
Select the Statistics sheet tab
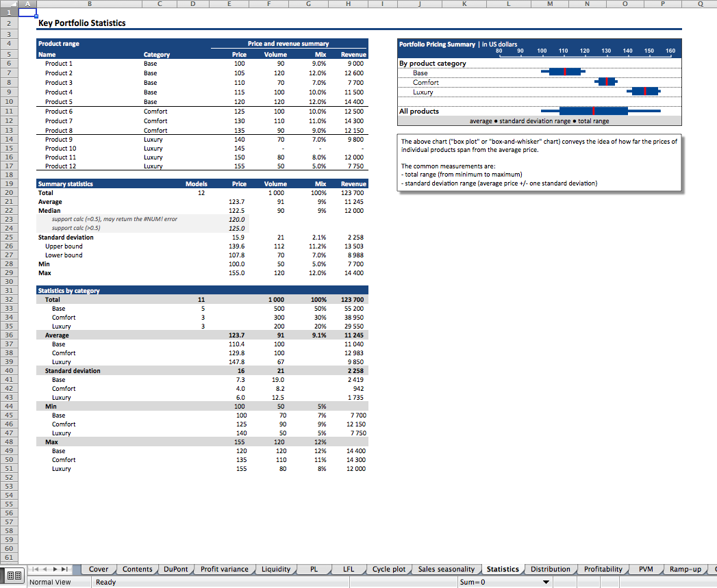tap(503, 570)
